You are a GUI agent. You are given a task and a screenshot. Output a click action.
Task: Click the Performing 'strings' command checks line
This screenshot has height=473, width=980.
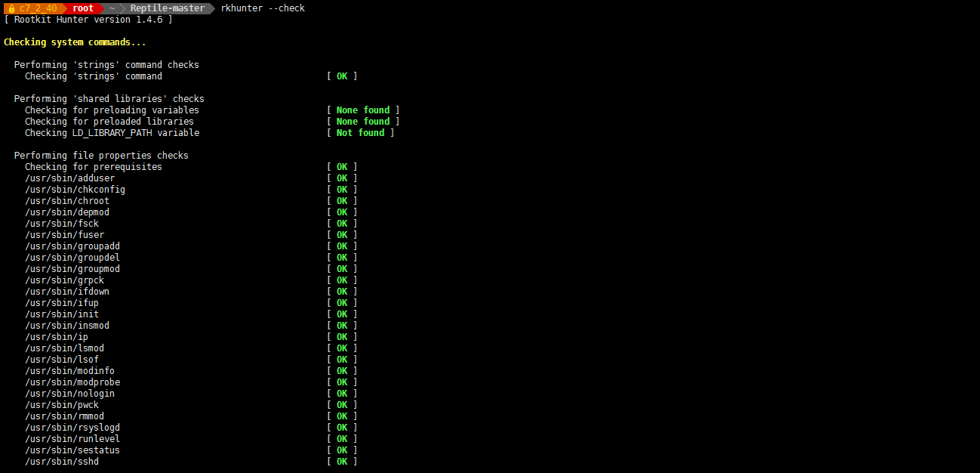point(106,65)
